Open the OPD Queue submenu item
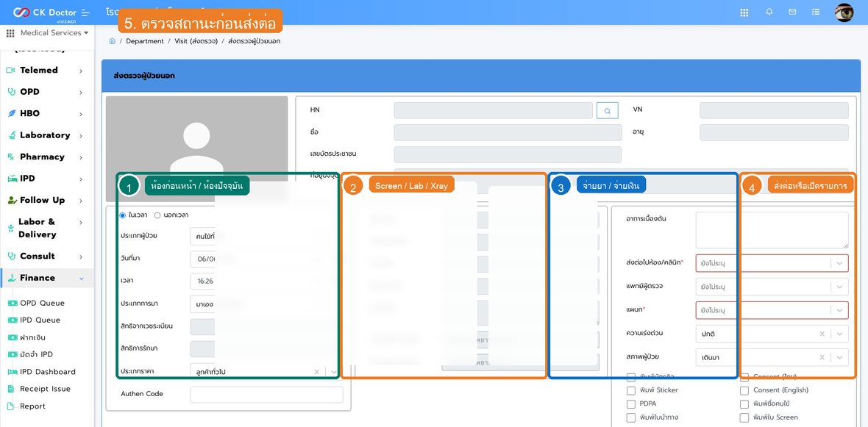Screen dimensions: 868x427 coord(42,303)
